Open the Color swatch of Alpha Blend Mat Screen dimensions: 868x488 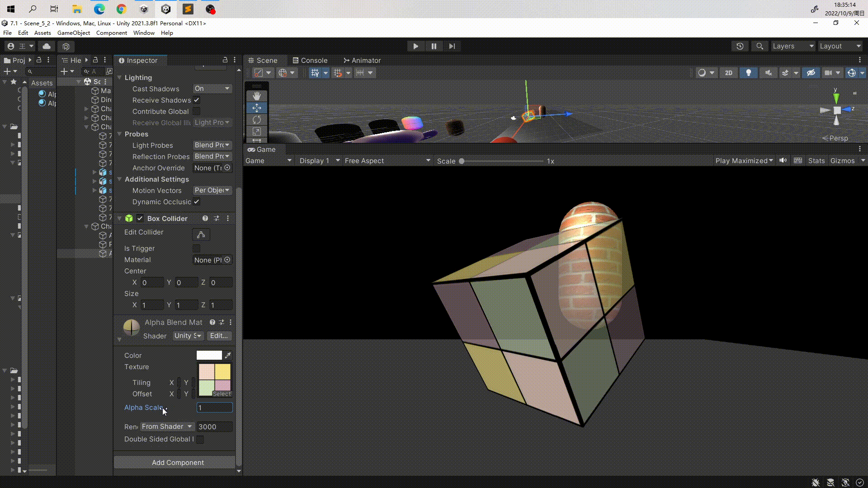(210, 355)
